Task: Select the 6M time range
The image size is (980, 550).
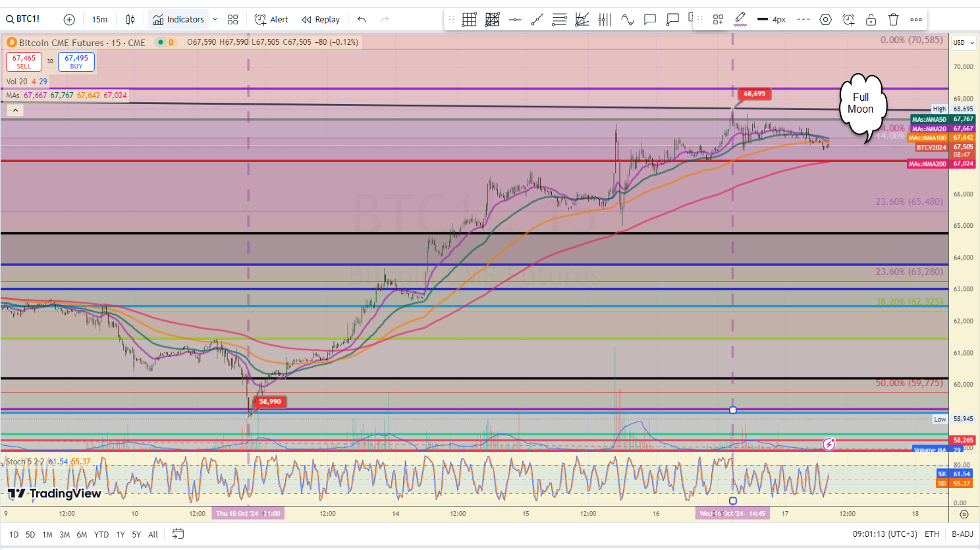Action: 82,534
